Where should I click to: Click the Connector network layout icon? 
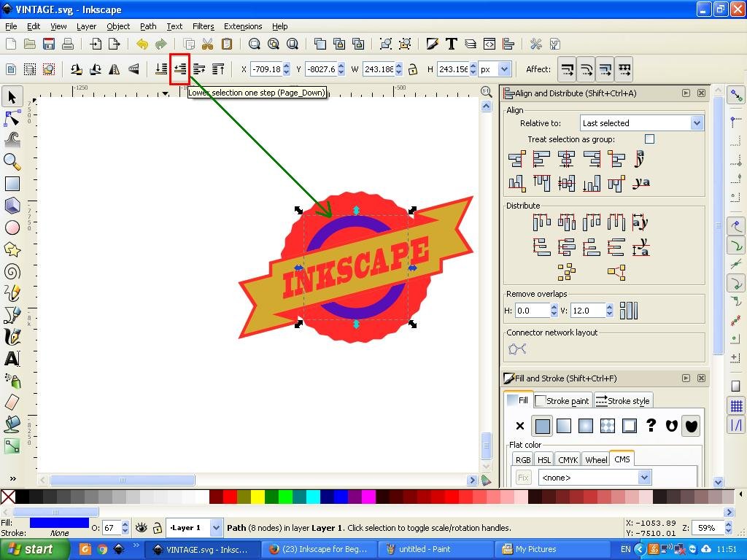517,349
